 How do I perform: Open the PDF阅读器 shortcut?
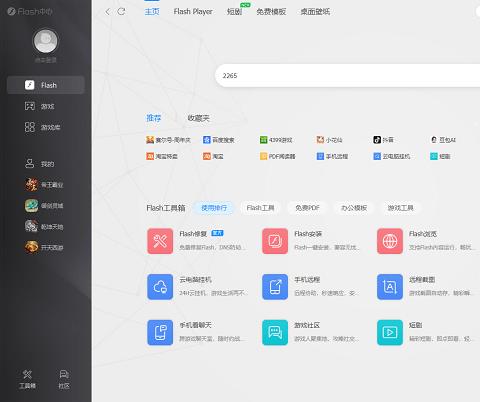(278, 156)
